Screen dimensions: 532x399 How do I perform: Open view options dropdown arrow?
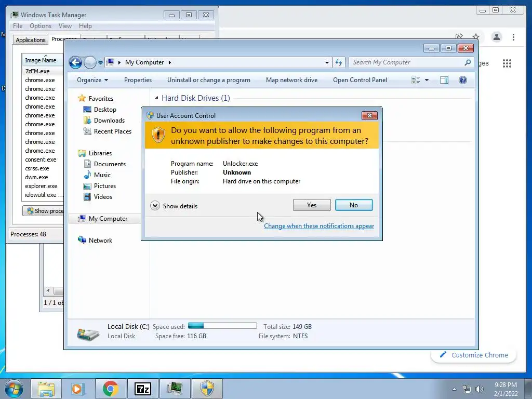click(427, 80)
